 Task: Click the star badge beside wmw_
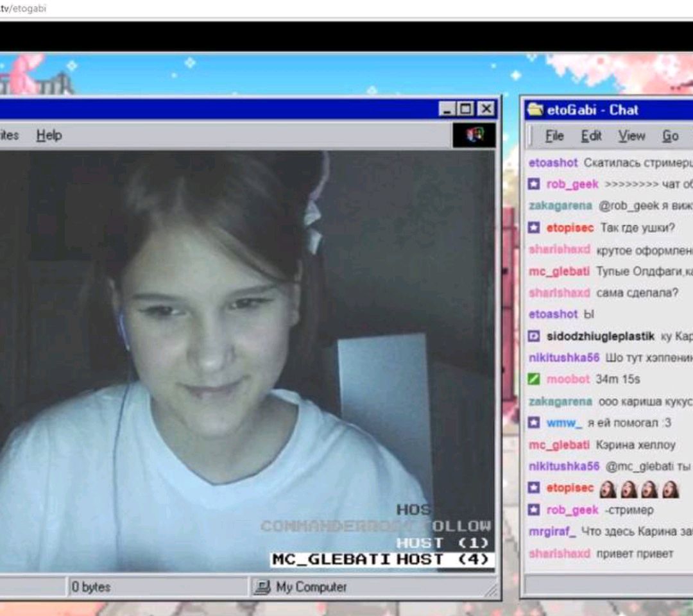click(534, 422)
